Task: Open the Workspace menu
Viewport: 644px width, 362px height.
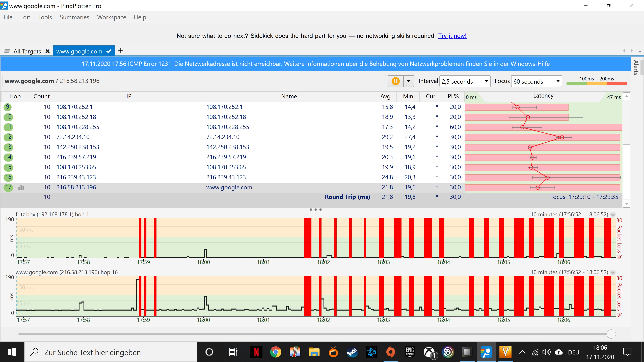Action: point(112,17)
